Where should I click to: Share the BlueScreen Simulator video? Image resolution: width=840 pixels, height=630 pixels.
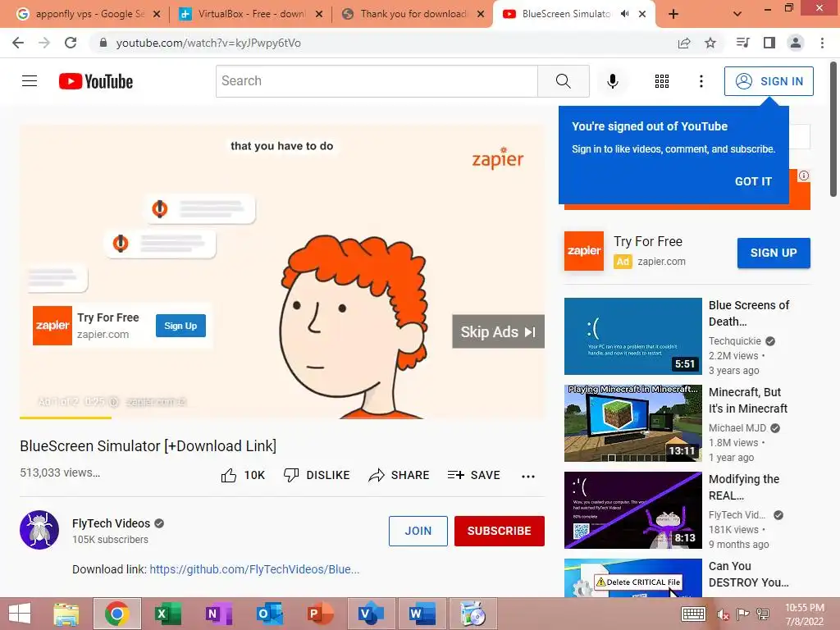tap(399, 475)
